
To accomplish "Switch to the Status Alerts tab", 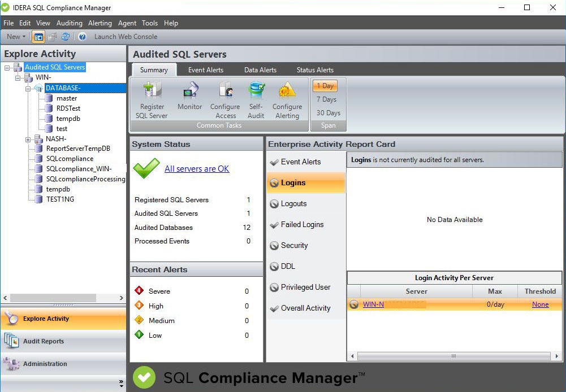I will pyautogui.click(x=315, y=70).
